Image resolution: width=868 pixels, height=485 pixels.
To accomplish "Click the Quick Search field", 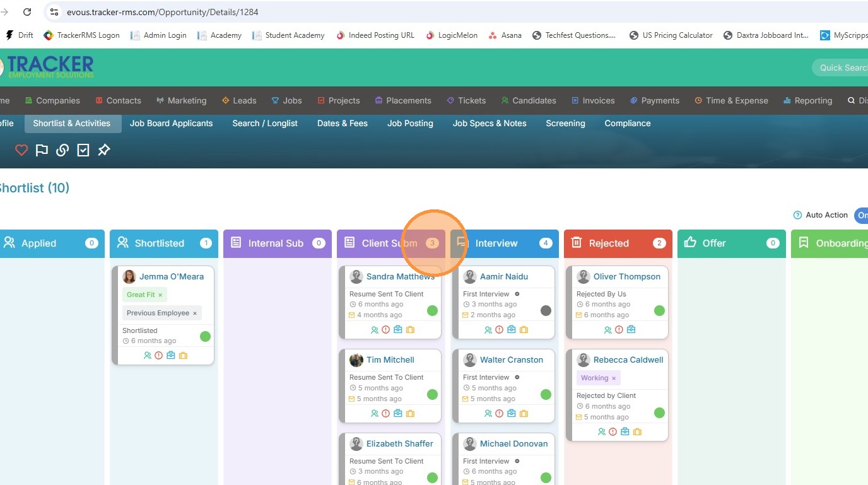I will pos(840,67).
